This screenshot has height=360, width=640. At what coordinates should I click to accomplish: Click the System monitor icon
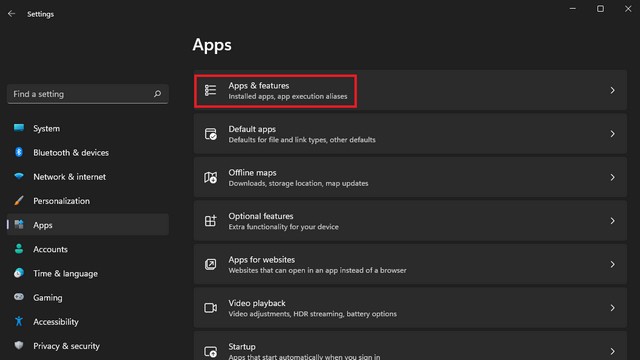pyautogui.click(x=19, y=128)
